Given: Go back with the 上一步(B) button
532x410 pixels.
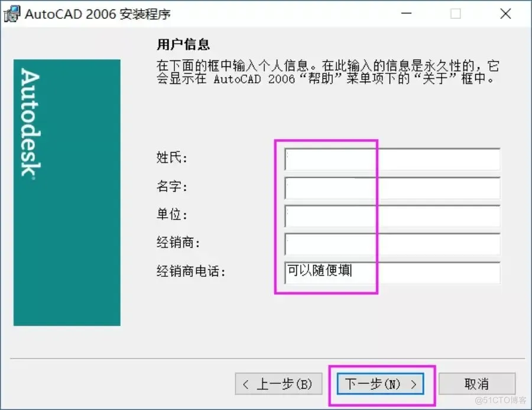Looking at the screenshot, I should (278, 384).
